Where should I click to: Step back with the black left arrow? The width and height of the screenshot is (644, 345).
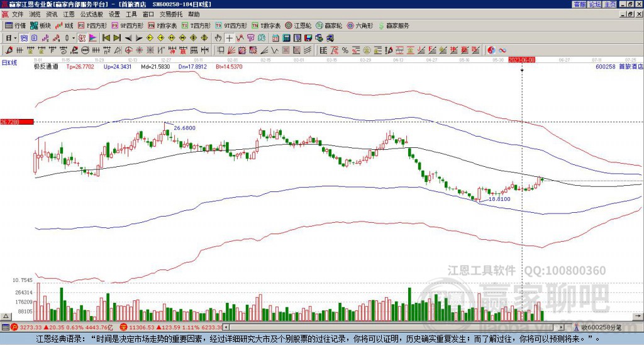[128, 38]
